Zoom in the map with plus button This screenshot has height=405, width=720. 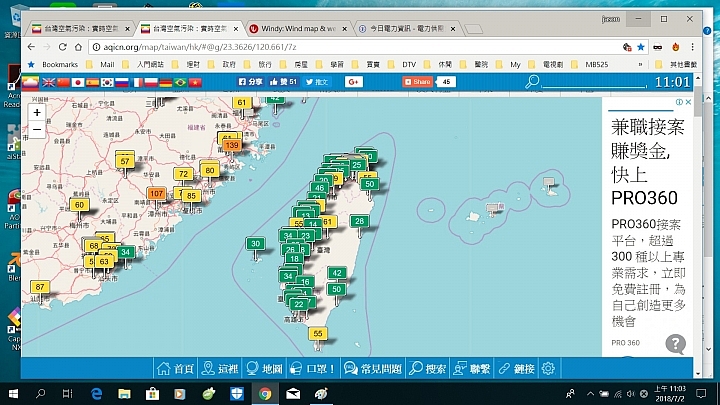[x=37, y=112]
